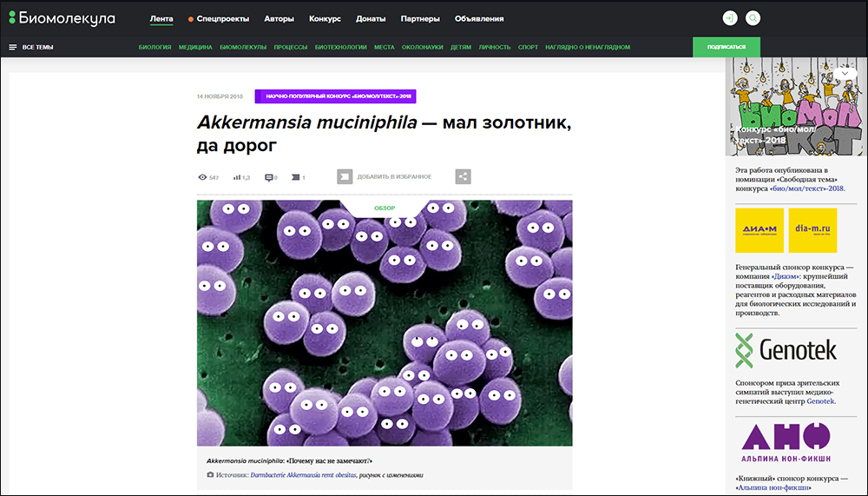Click the dia-m.ru yellow logo

pyautogui.click(x=812, y=230)
